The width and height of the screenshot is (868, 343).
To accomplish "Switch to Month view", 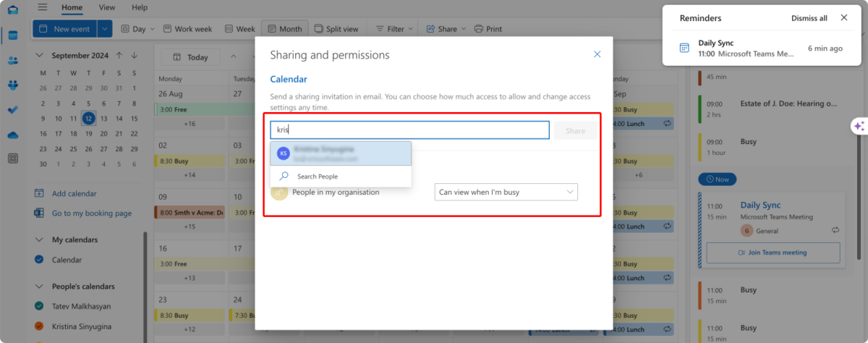I will pos(285,29).
